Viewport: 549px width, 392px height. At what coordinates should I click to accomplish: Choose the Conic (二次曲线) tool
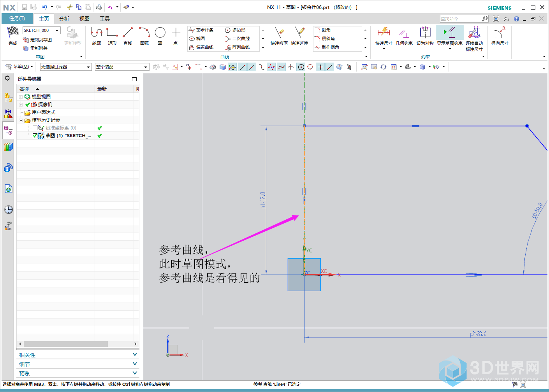[238, 38]
